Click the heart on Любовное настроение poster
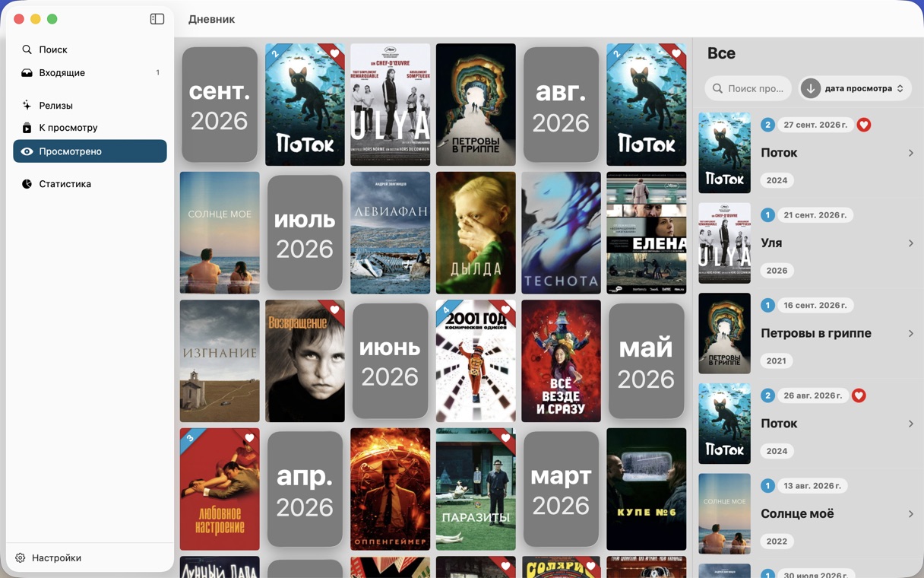This screenshot has width=924, height=578. click(x=249, y=438)
